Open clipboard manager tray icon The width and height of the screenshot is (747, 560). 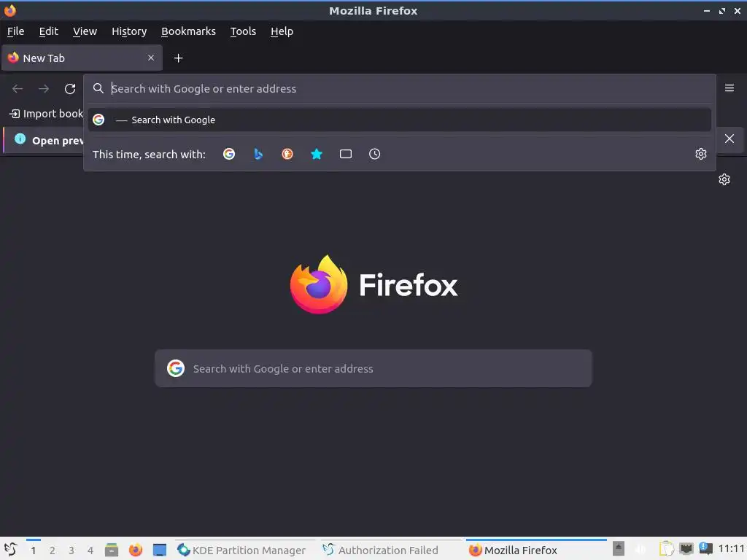click(x=667, y=549)
